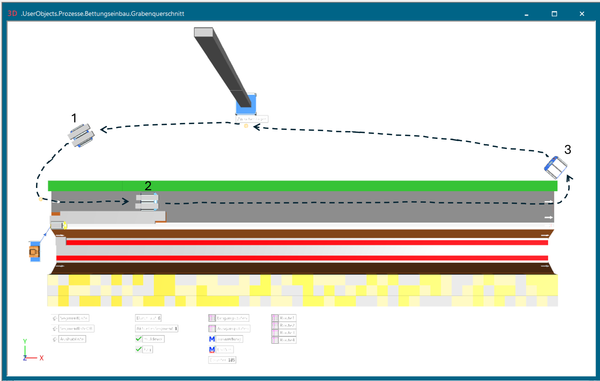Select truck number 2 on the gray road
The width and height of the screenshot is (600, 381).
click(147, 202)
